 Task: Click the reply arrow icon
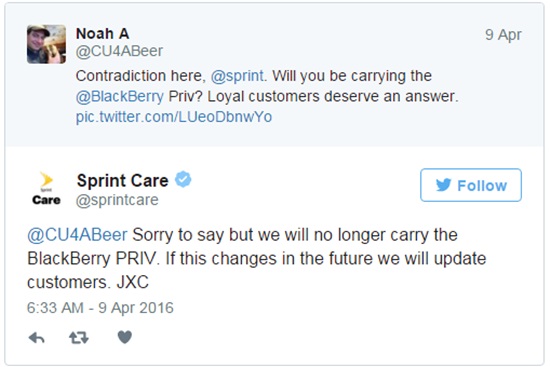click(x=36, y=338)
